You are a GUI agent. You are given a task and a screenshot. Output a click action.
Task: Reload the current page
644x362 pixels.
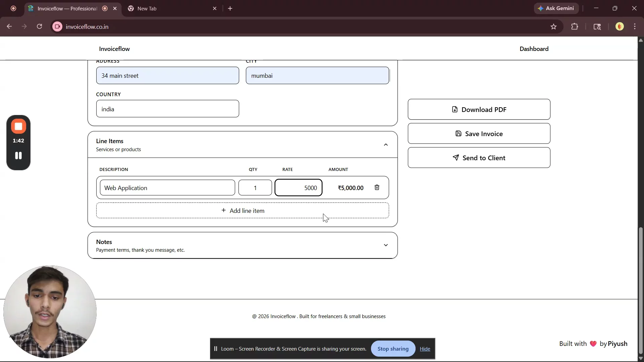pos(40,26)
